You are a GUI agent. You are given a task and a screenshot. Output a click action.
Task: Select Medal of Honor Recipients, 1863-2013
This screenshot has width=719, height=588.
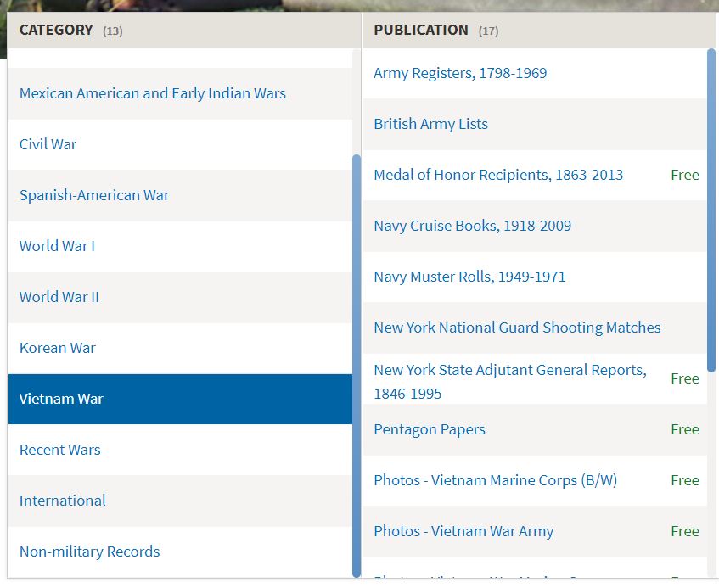(x=498, y=175)
